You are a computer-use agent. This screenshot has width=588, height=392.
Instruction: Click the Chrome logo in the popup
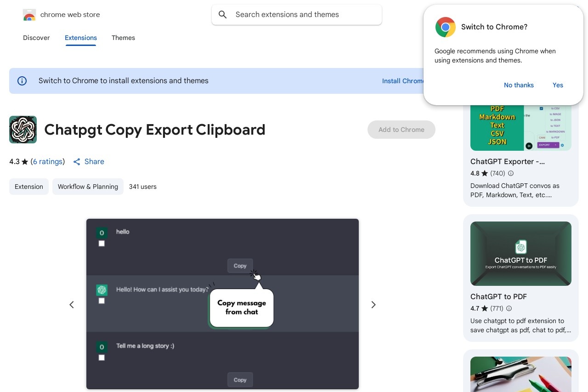(x=445, y=27)
